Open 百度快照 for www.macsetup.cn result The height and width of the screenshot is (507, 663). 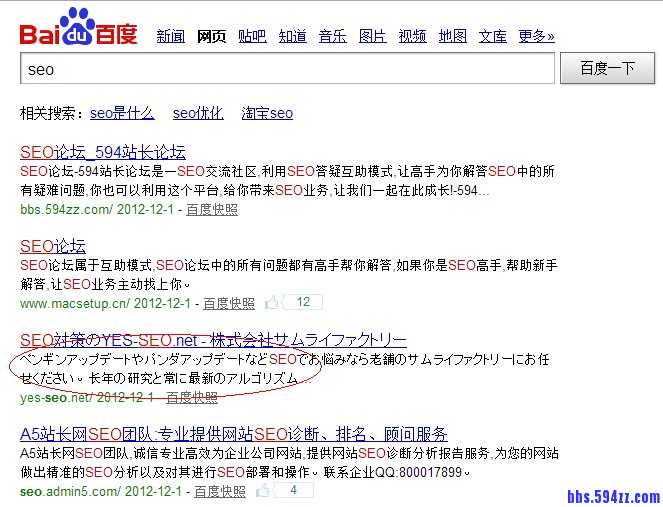pos(229,303)
